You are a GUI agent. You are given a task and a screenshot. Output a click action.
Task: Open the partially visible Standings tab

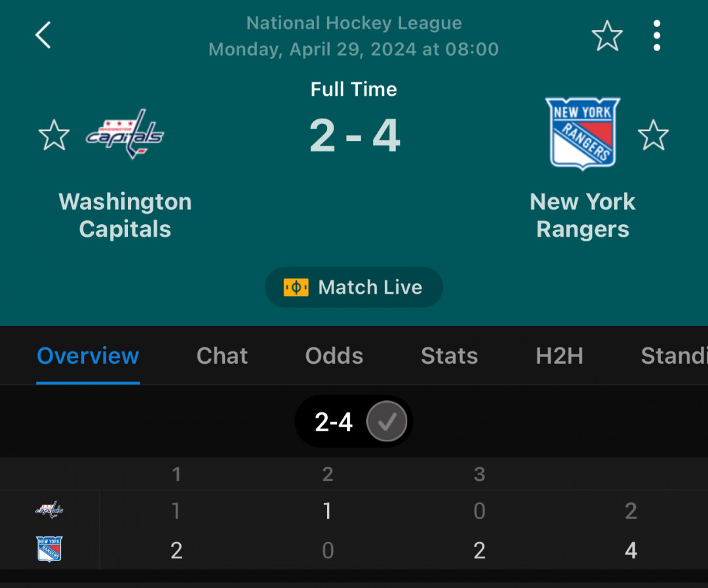coord(674,356)
